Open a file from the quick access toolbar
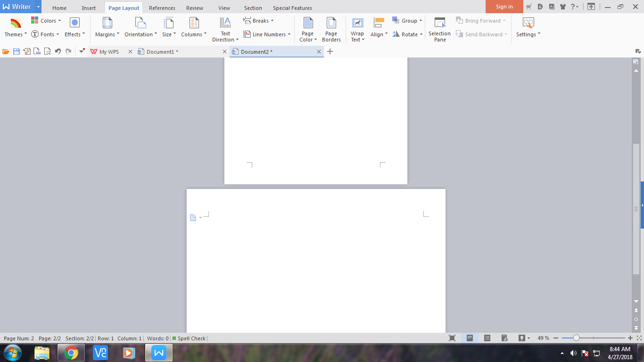The width and height of the screenshot is (644, 362). (x=5, y=51)
